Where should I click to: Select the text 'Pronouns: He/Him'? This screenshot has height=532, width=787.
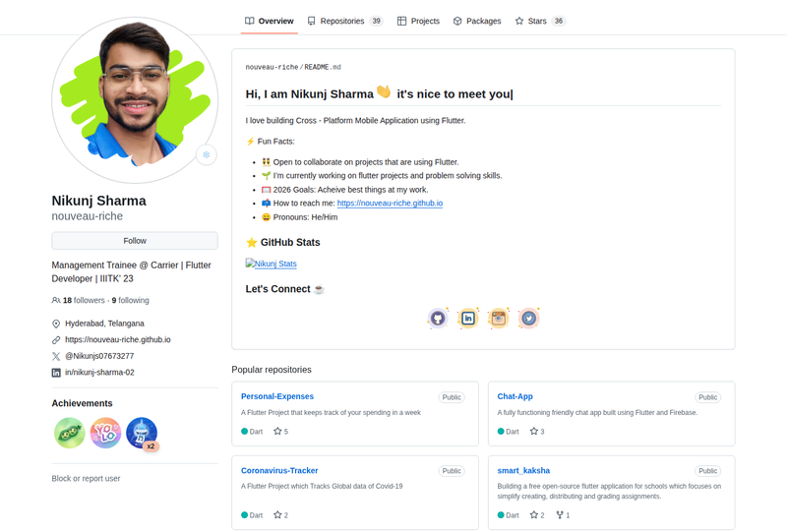click(x=305, y=217)
